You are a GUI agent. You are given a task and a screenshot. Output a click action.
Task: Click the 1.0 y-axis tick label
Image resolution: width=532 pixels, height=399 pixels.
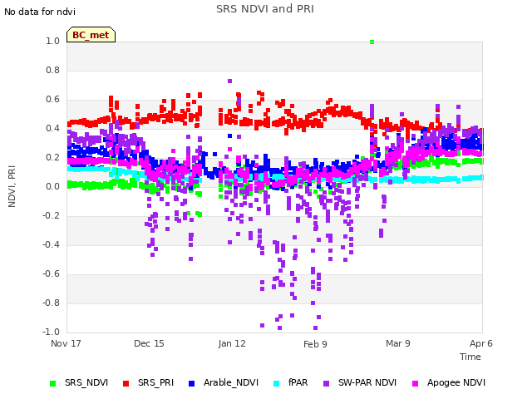coord(53,41)
